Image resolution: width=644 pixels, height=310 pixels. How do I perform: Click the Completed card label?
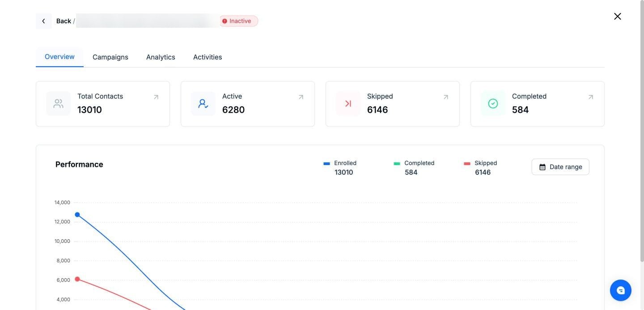point(529,96)
